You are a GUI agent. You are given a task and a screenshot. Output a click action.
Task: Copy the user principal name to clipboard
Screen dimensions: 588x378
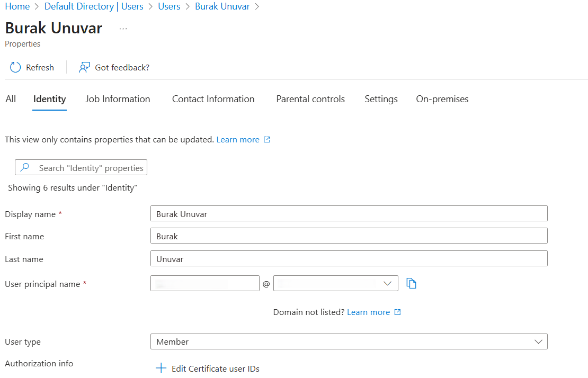coord(412,284)
